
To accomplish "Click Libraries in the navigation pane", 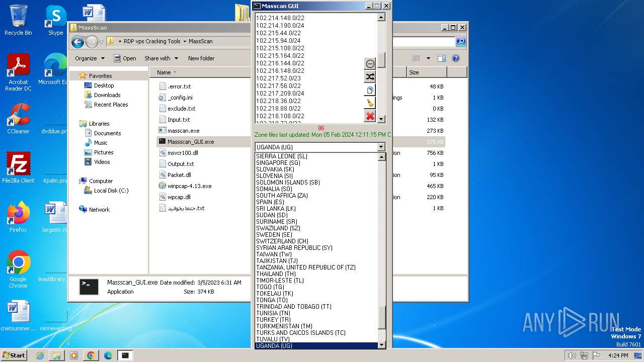I will click(x=94, y=124).
